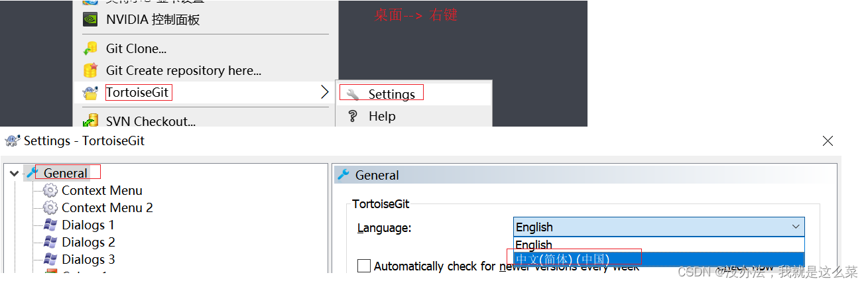Screen dimensions: 868x285
Task: Click the Settings window title icon
Action: 12,141
